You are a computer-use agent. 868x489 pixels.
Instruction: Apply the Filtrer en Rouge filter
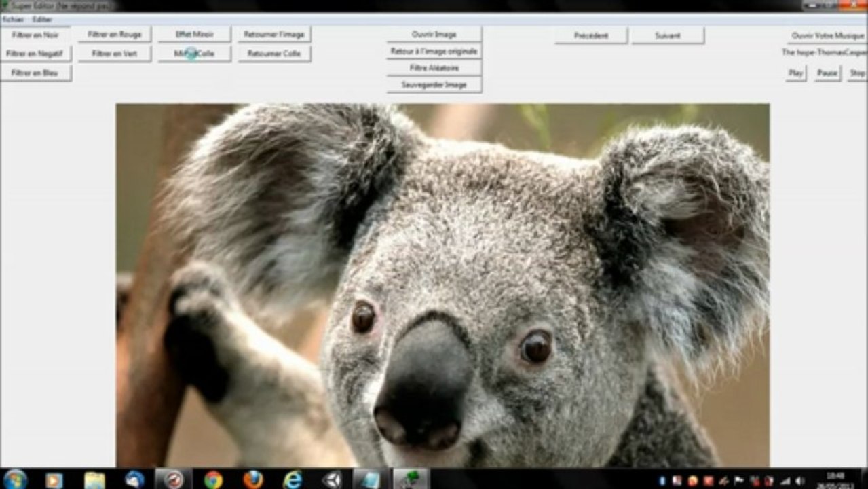[115, 35]
